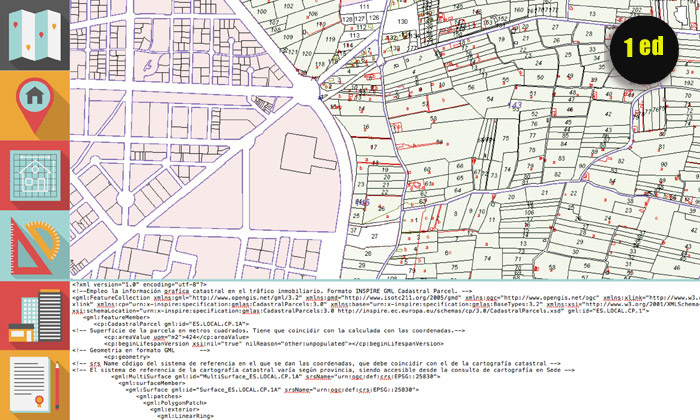Click the cp:areaValue 424 line
This screenshot has height=420, width=700.
tap(176, 337)
